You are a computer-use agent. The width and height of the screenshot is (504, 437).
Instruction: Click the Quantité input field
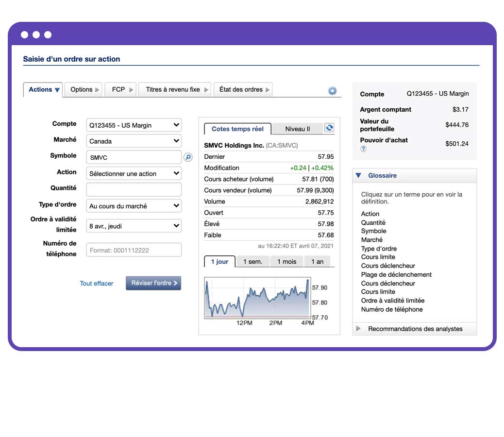click(134, 189)
